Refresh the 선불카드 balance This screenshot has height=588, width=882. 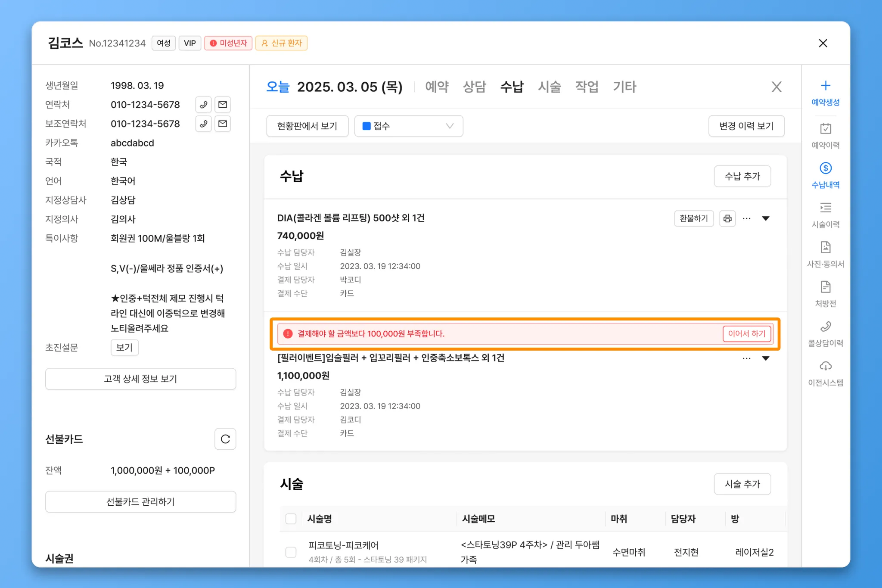225,439
